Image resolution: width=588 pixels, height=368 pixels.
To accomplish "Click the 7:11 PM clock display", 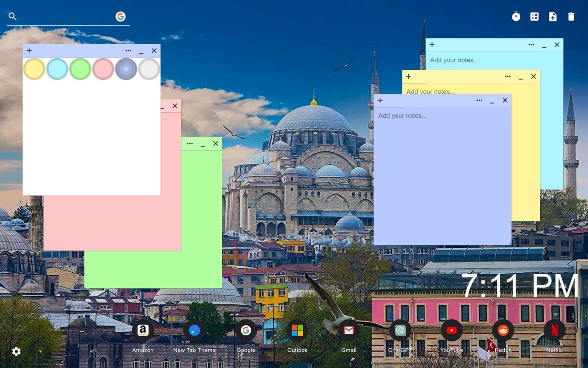I will pos(520,286).
